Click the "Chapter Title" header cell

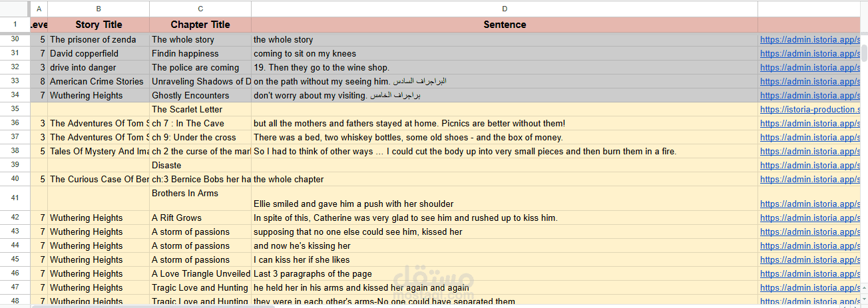tap(200, 25)
